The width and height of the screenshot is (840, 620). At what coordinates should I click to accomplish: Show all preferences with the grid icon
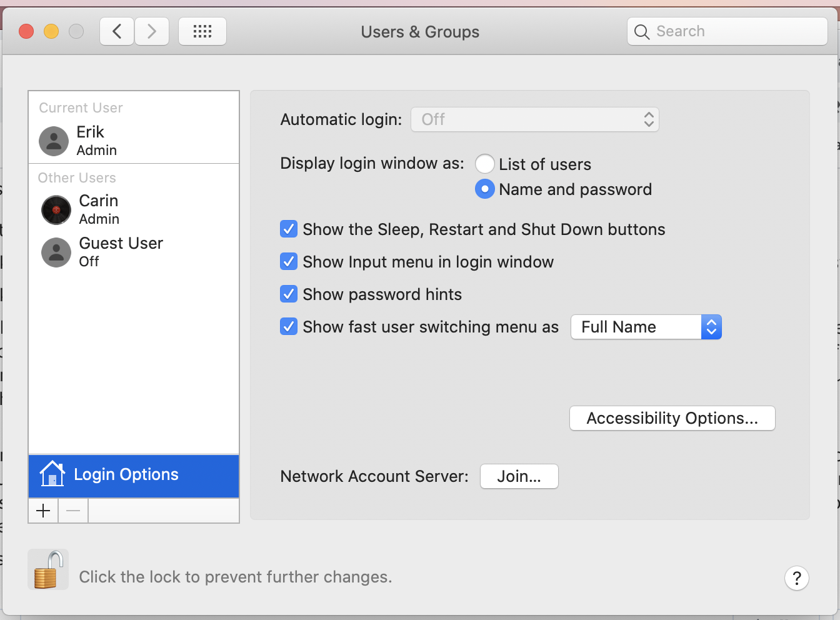coord(202,31)
